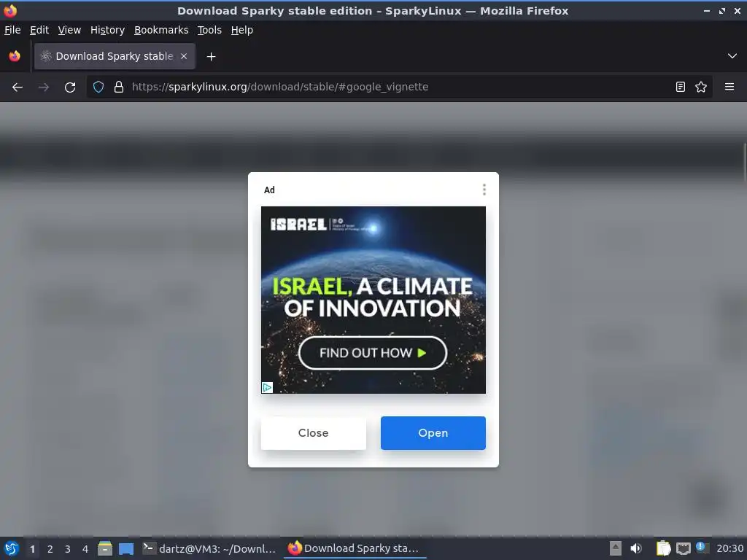Open Firefox hamburger application menu
This screenshot has width=747, height=560.
point(729,87)
